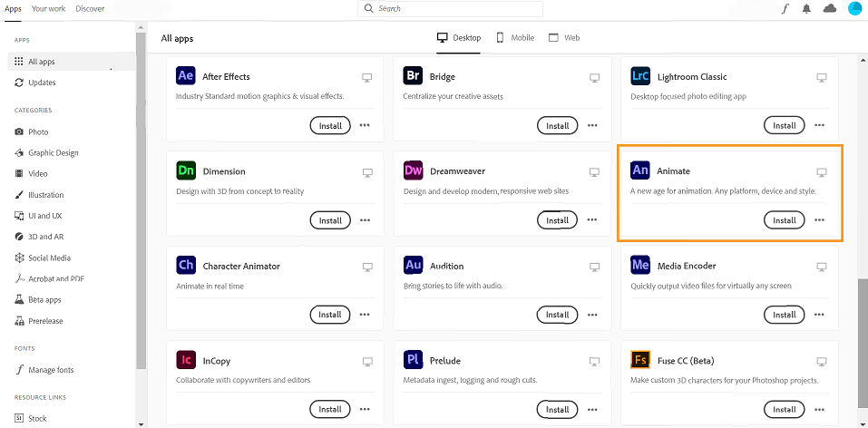The image size is (868, 428).
Task: Click the desktop monitor icon on Bridge card
Action: tap(594, 77)
